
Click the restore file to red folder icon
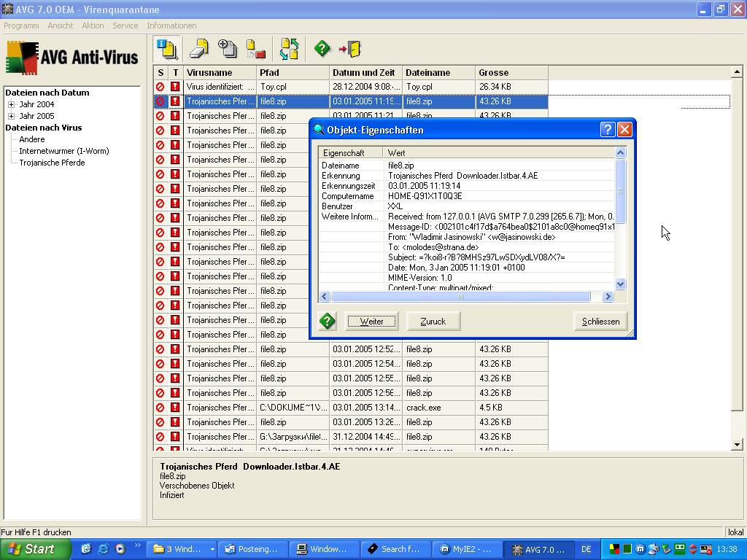click(x=255, y=49)
